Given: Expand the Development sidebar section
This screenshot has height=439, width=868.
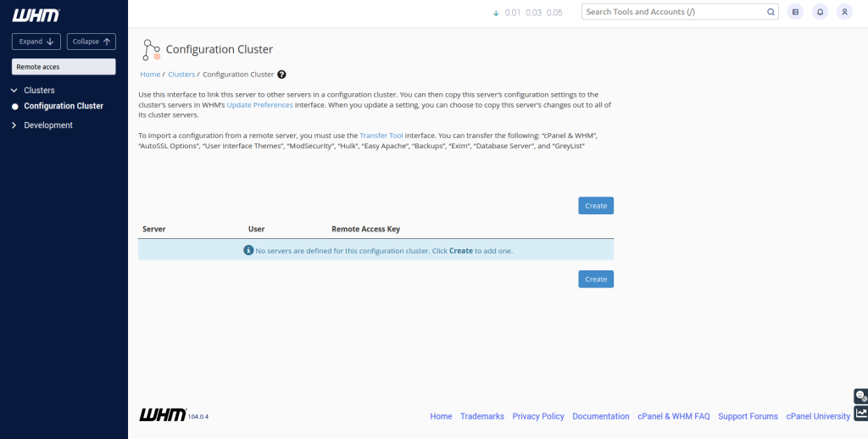Looking at the screenshot, I should [x=14, y=125].
